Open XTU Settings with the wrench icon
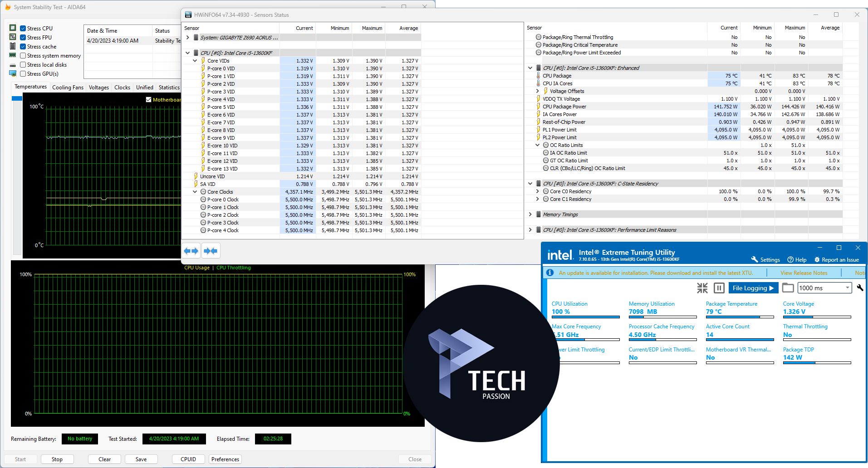The image size is (868, 468). 755,259
